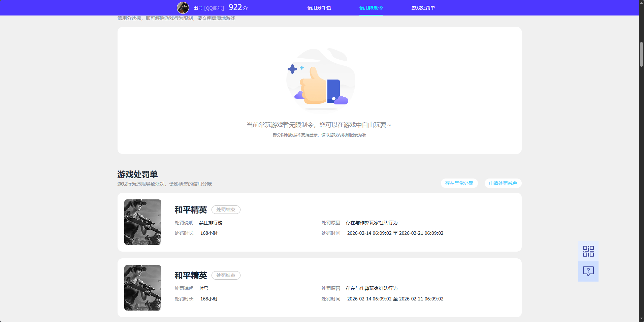Click the penalty time range on 禁止排行榜 card
The height and width of the screenshot is (322, 644).
(395, 233)
